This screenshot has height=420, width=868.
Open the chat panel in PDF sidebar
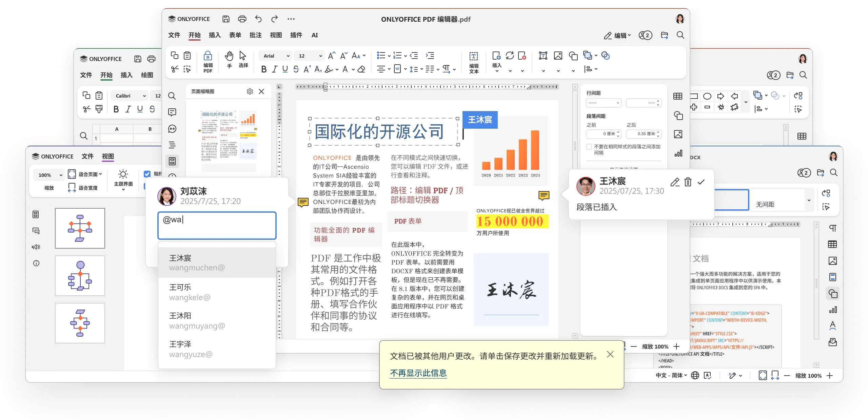click(x=172, y=129)
